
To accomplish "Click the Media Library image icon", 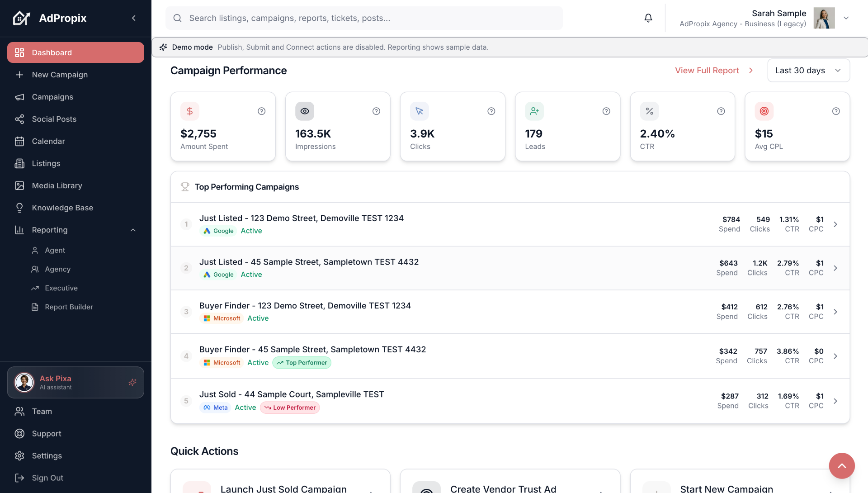I will (19, 185).
